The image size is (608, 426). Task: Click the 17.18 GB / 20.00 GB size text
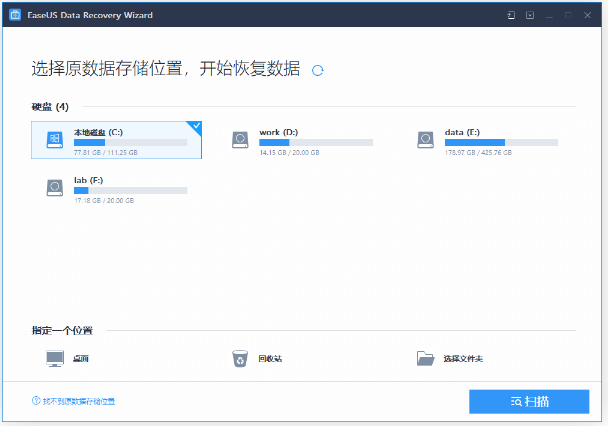point(104,200)
